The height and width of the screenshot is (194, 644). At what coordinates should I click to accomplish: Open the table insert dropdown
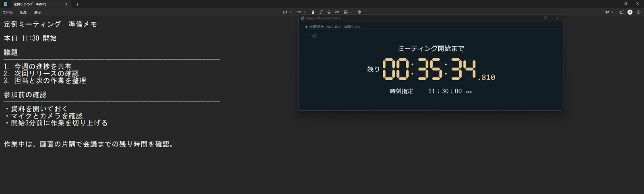tap(348, 13)
